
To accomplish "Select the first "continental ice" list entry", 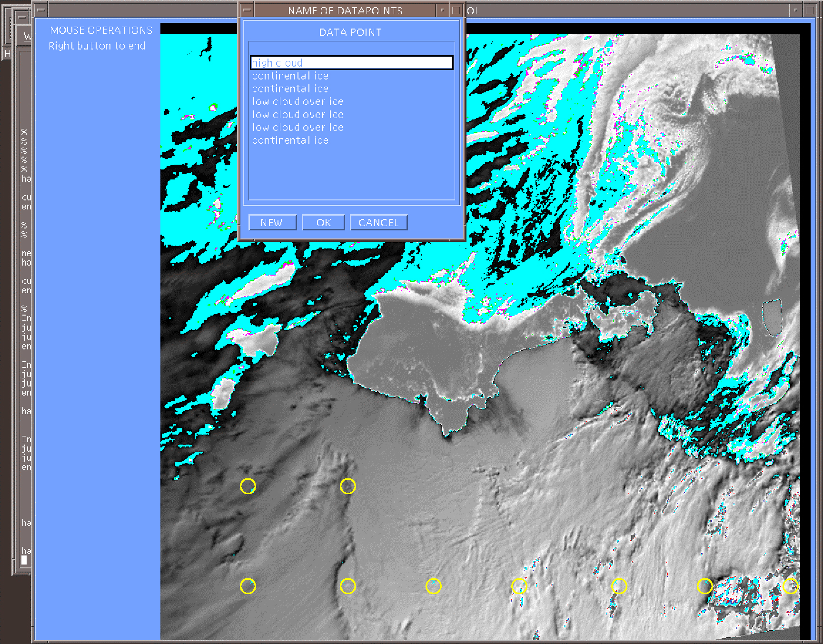I will [x=290, y=76].
